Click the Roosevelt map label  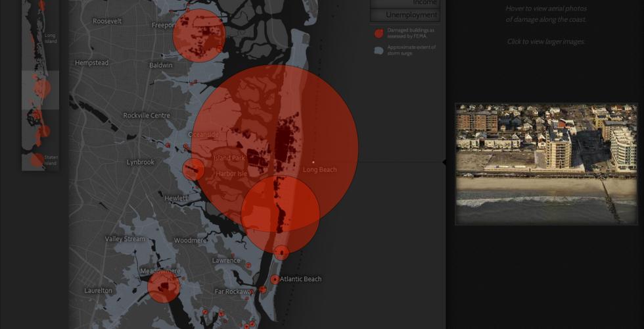pyautogui.click(x=107, y=21)
